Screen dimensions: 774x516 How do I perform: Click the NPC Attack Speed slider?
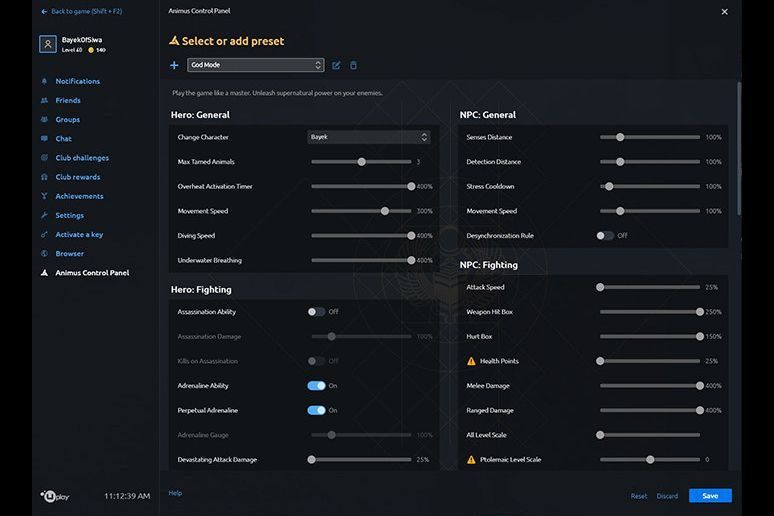(x=650, y=287)
